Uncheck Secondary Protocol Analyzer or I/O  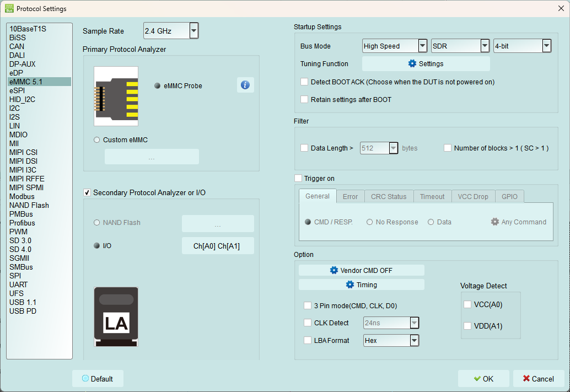[x=87, y=192]
